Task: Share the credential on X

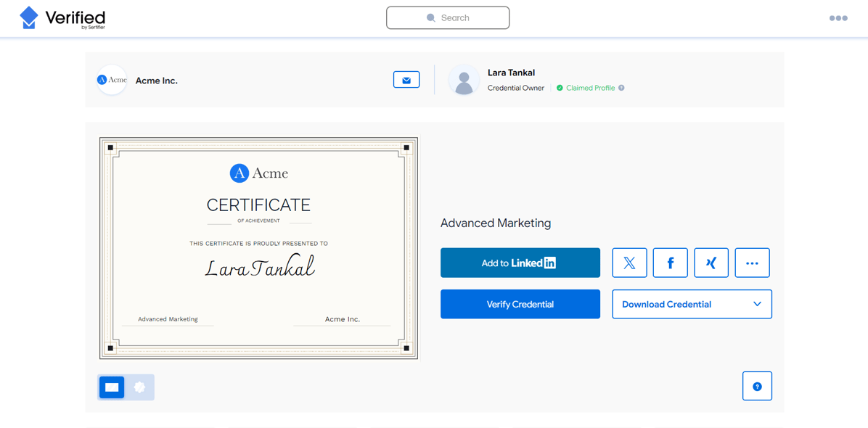Action: click(x=629, y=263)
